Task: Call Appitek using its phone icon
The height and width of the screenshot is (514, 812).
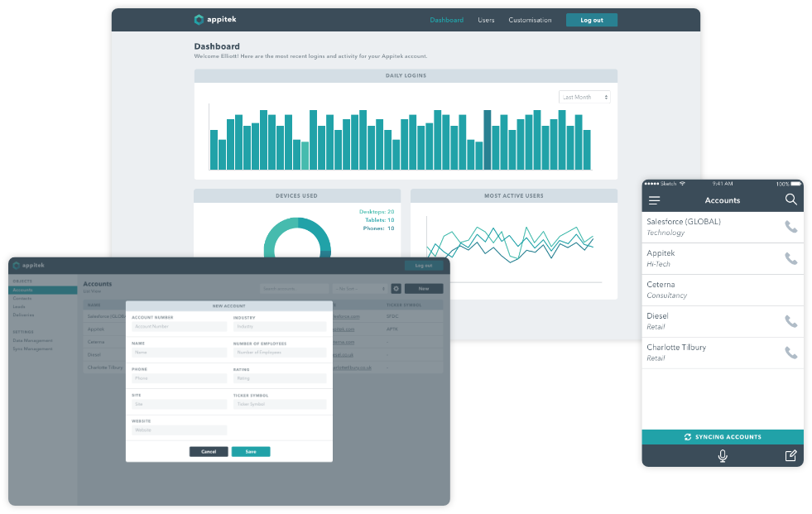Action: pos(790,258)
